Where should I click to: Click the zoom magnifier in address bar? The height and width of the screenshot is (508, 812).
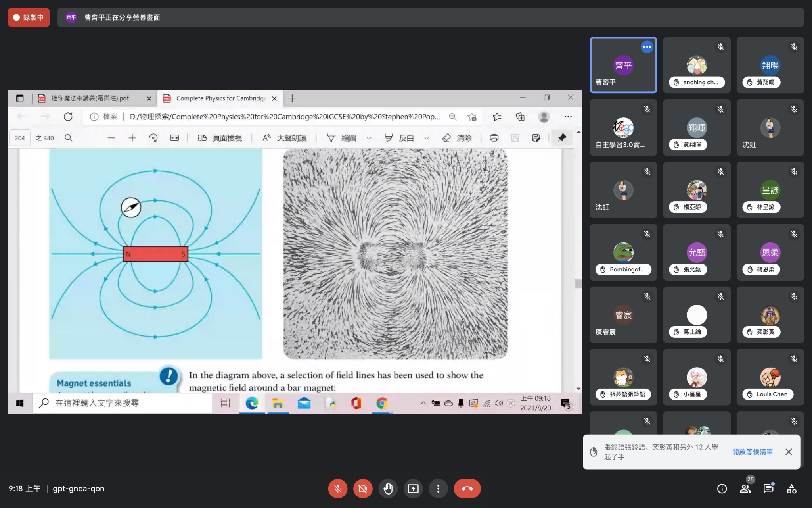pyautogui.click(x=452, y=117)
